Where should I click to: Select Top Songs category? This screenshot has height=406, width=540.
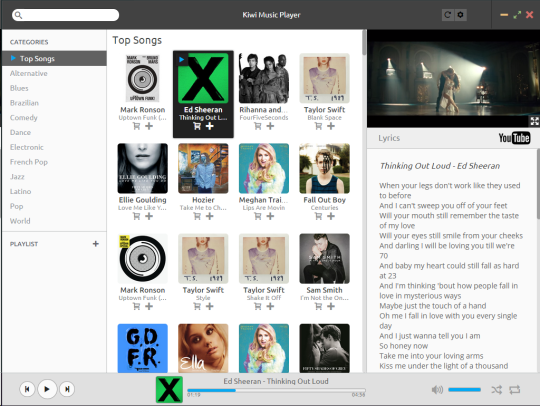click(x=54, y=59)
